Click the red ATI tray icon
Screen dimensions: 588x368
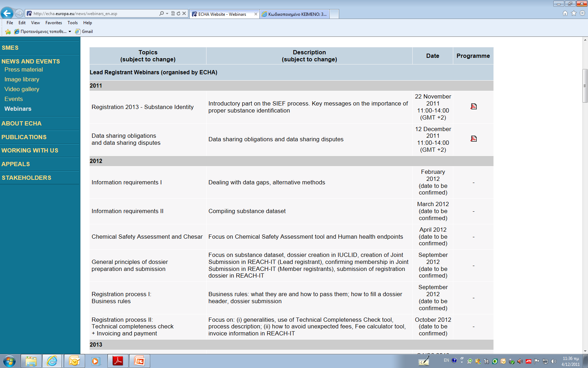[x=528, y=361]
